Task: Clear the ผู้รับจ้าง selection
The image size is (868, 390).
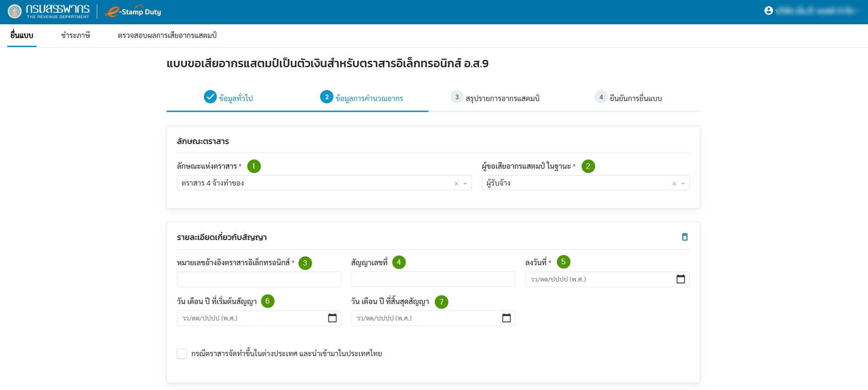Action: [674, 184]
